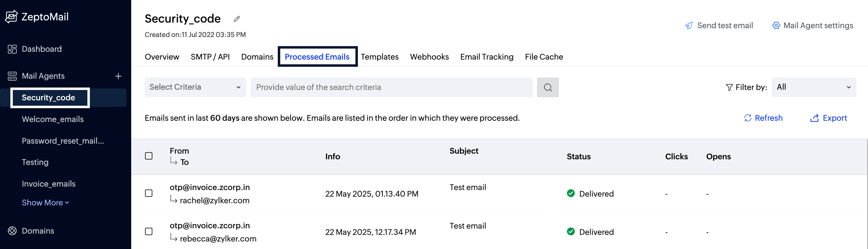Viewport: 868px width, 249px height.
Task: Click the plus icon next to Mail Agents
Action: coord(118,76)
